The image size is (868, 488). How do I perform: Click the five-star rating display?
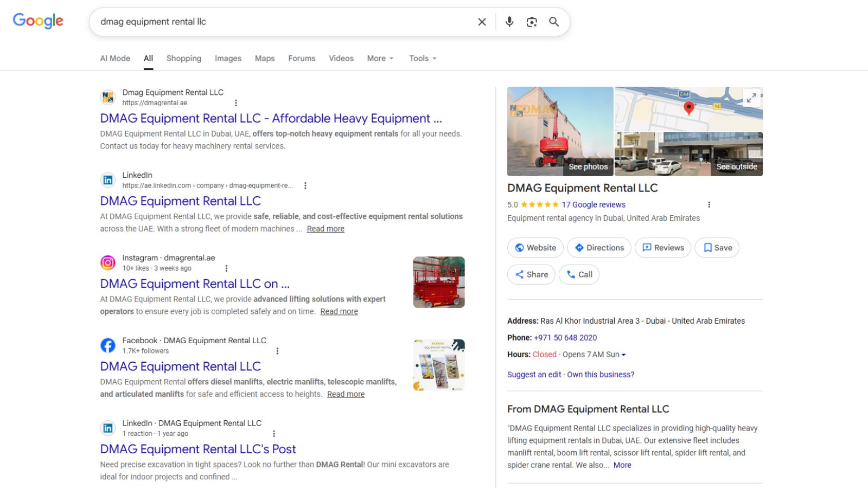tap(539, 205)
